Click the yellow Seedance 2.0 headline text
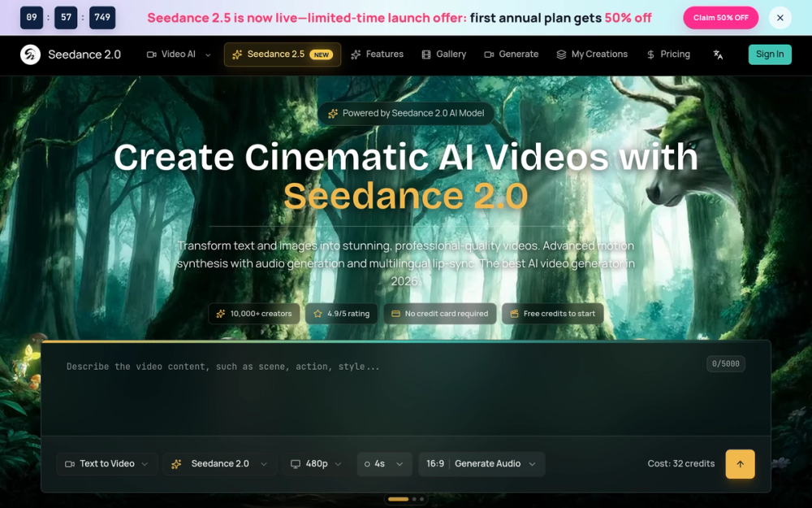This screenshot has height=508, width=812. (405, 196)
